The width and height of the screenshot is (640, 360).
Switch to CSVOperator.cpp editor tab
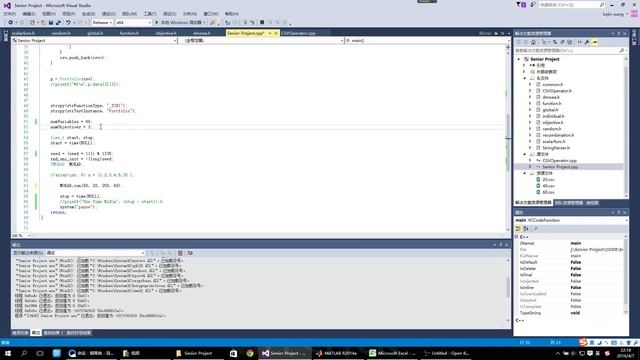[298, 33]
